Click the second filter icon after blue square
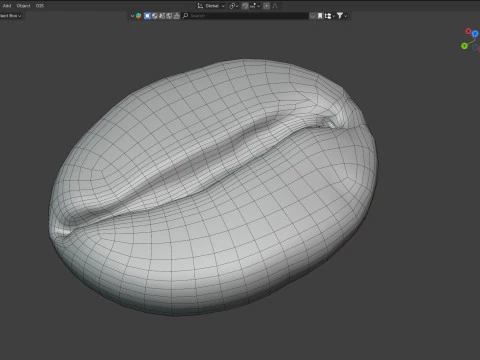 click(x=155, y=16)
